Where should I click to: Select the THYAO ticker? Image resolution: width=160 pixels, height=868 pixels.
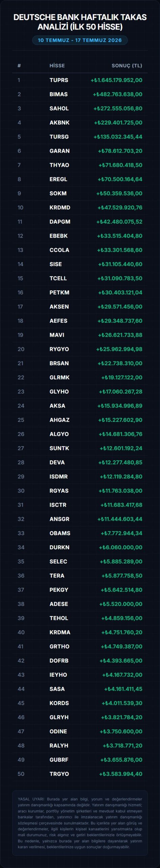[59, 165]
